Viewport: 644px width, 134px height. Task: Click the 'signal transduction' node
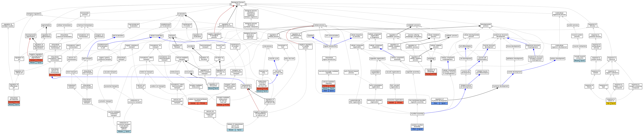[x=330, y=46]
